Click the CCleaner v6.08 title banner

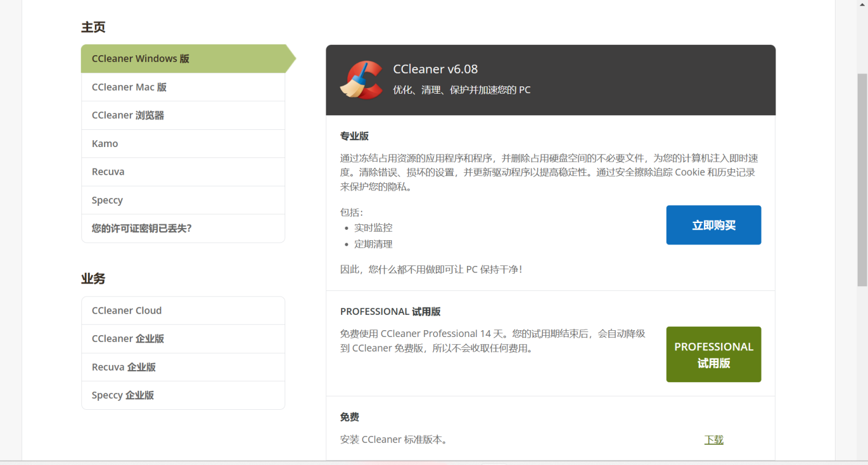point(435,69)
